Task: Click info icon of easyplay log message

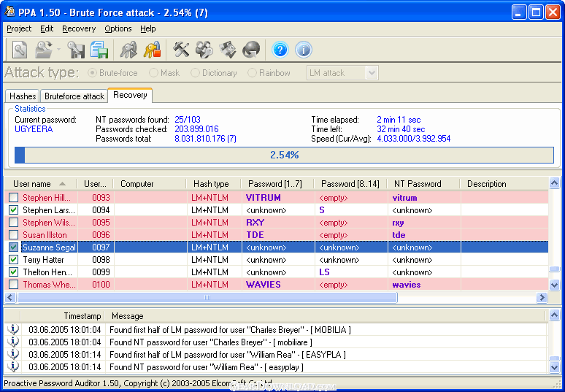Action: 13,366
